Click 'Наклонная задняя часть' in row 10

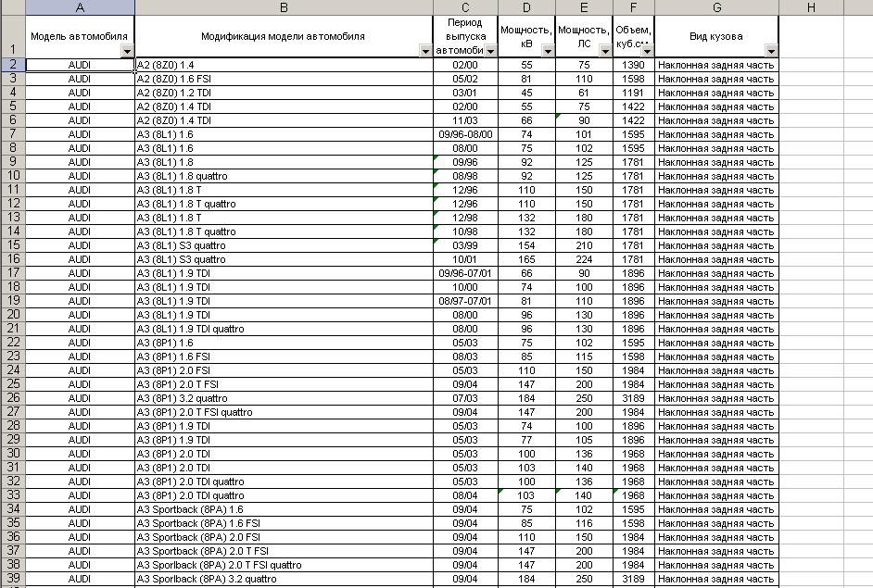click(716, 176)
